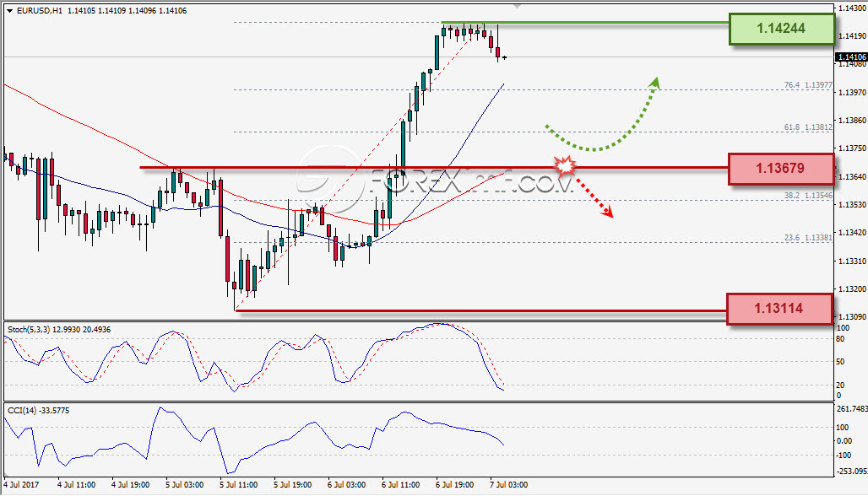Select the black current price tag 1.14106
This screenshot has width=868, height=496.
pos(851,57)
